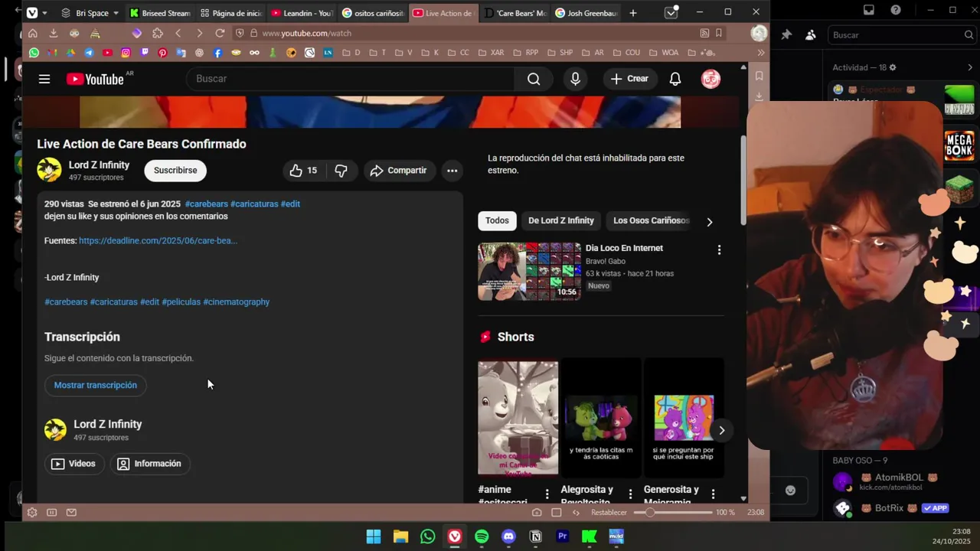This screenshot has width=980, height=551.
Task: Show the video transcript with Mostrar transcripción
Action: click(x=96, y=385)
